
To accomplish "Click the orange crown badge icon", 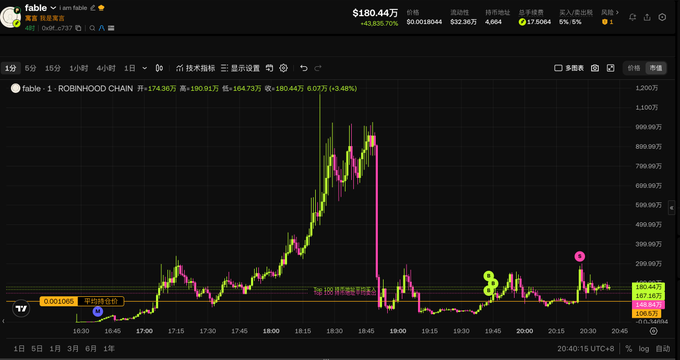I will click(x=101, y=8).
